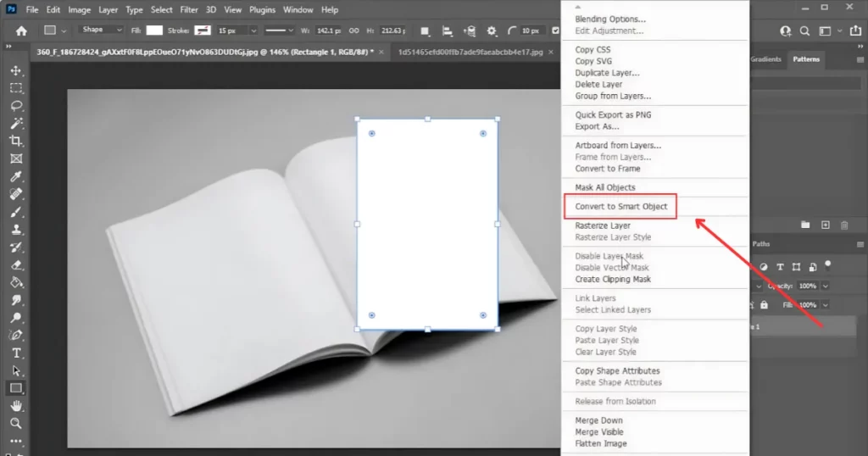
Task: Select the Paint Bucket tool
Action: 16,282
